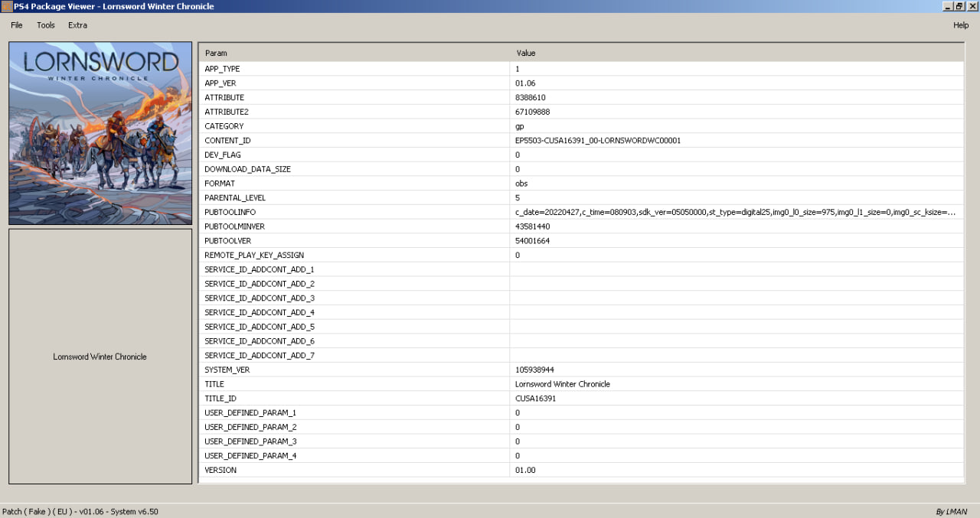Select the ATTRIBUTE value 8388610

[531, 98]
